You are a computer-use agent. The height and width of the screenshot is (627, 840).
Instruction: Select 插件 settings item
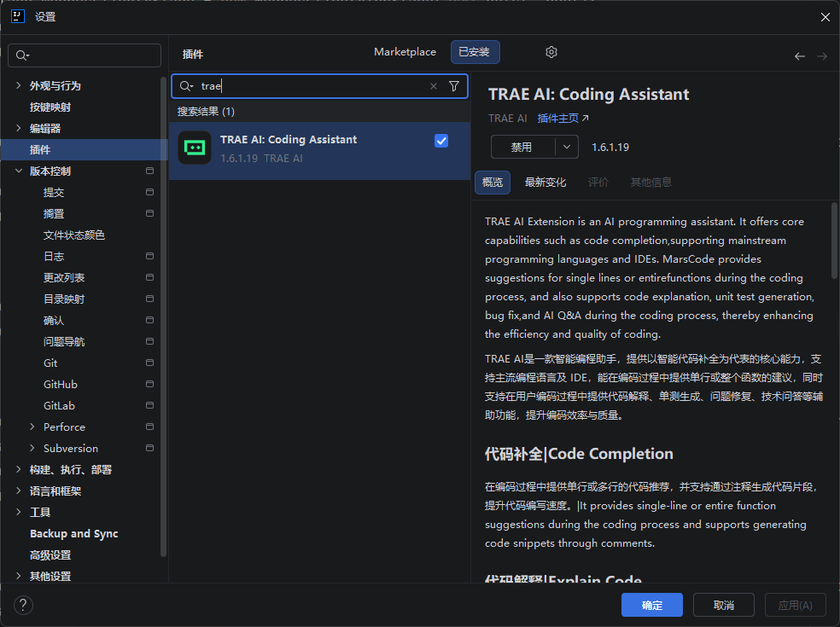click(85, 149)
